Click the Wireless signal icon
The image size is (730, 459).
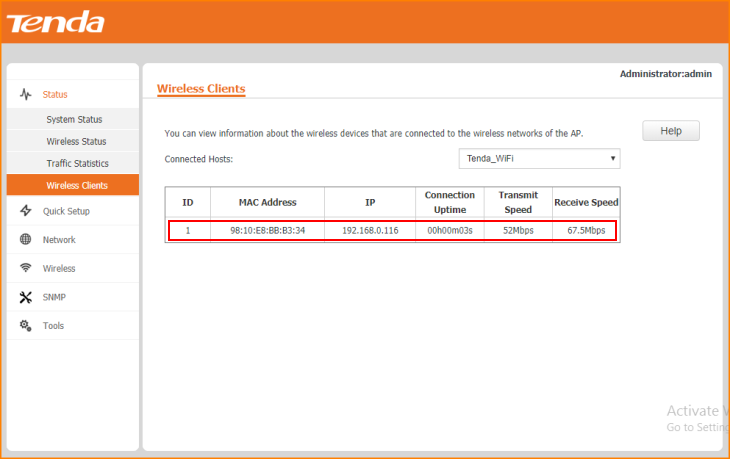(26, 268)
